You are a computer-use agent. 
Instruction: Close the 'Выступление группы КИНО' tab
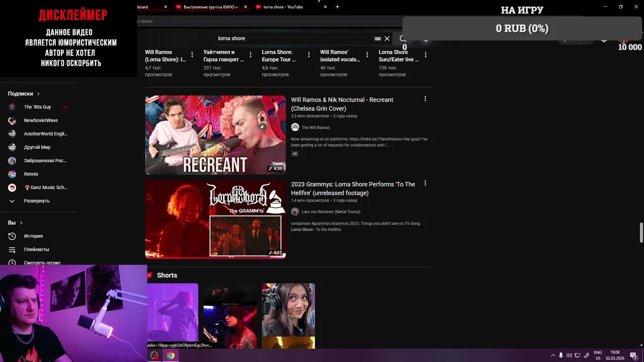pyautogui.click(x=245, y=7)
